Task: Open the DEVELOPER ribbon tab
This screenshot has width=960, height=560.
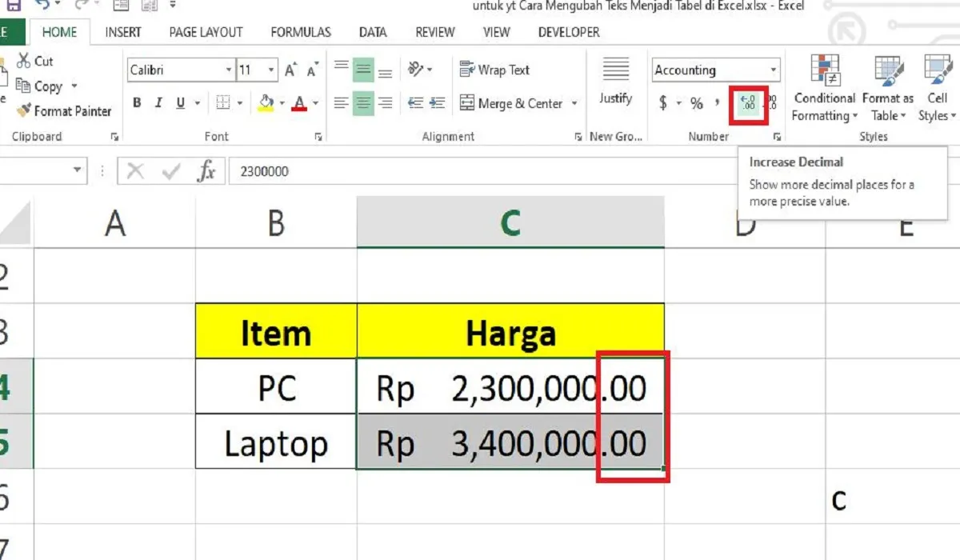Action: (568, 32)
